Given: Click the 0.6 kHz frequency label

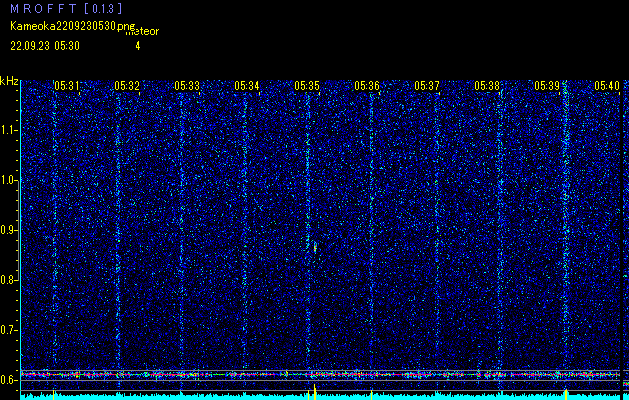Looking at the screenshot, I should [9, 380].
